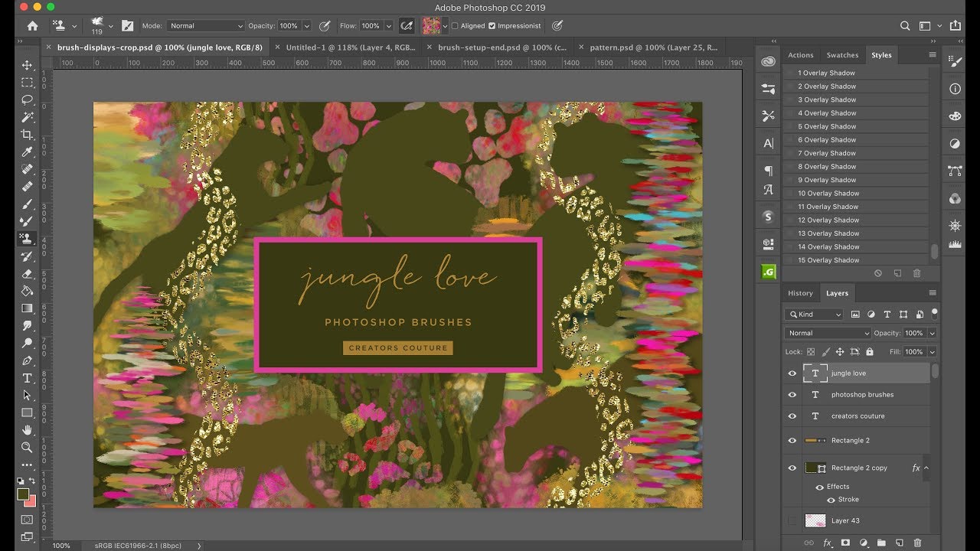
Task: Open the brush preset picker arrow
Action: (x=111, y=25)
